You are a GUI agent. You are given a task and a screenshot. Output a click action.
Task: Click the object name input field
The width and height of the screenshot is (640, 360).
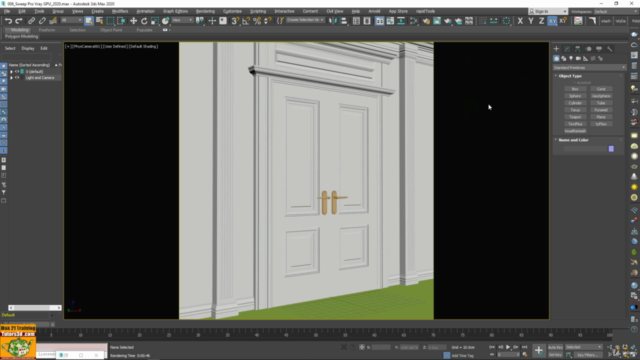click(585, 149)
